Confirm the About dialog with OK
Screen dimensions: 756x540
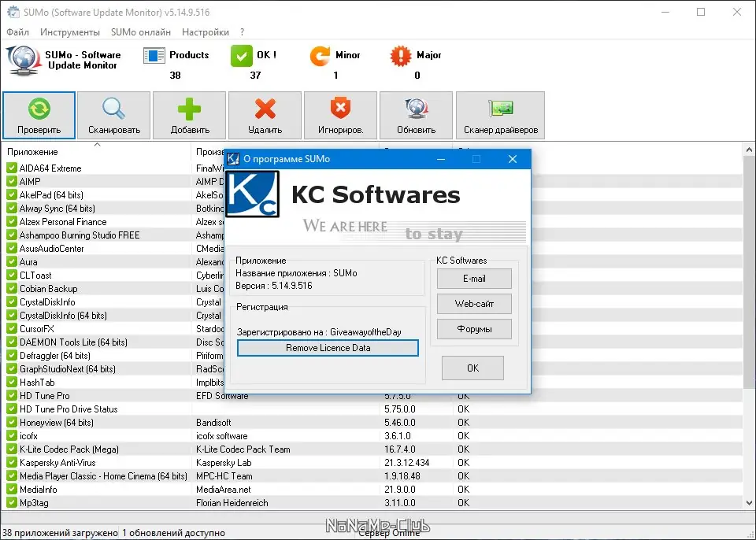(x=472, y=368)
